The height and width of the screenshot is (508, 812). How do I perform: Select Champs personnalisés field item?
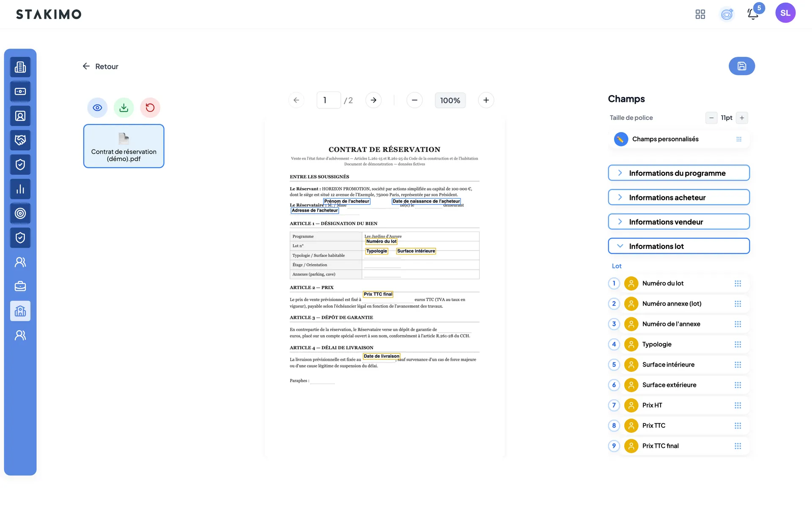(679, 139)
